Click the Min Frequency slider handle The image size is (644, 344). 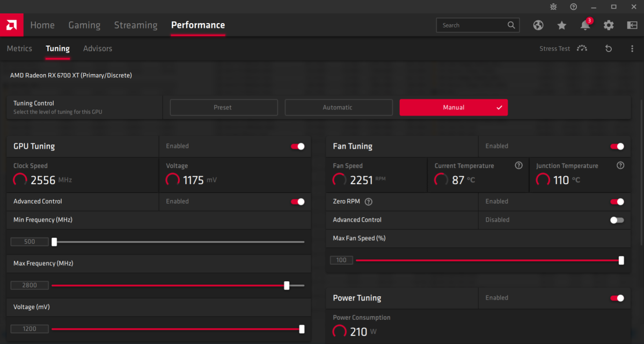click(x=54, y=241)
